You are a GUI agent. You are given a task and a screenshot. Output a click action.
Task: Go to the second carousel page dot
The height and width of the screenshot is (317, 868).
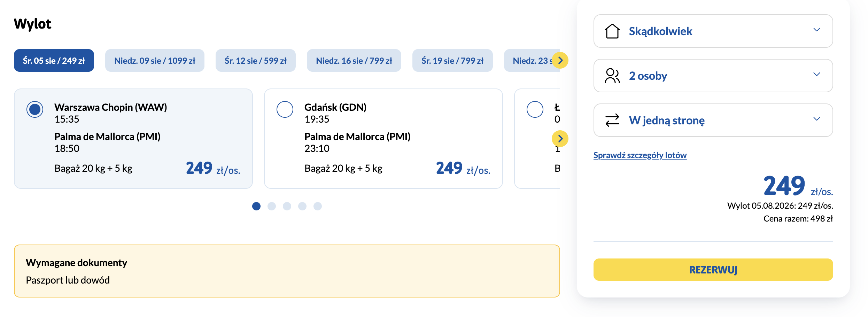(272, 206)
